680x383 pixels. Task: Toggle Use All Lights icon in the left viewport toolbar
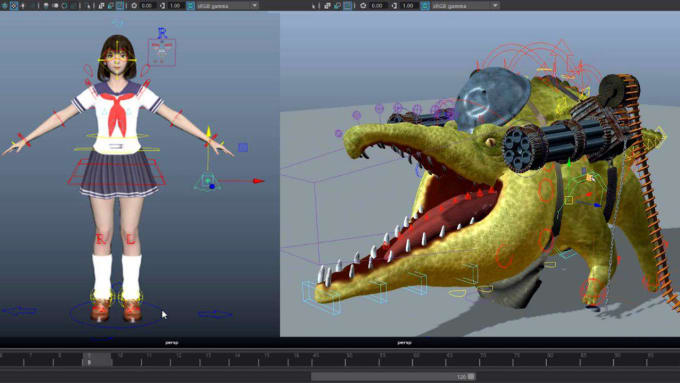(x=23, y=6)
